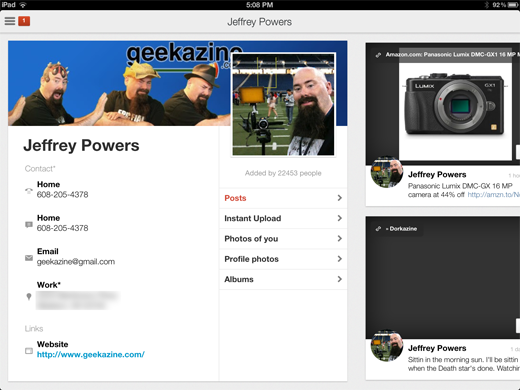Open Instant Upload photos
This screenshot has width=520, height=390.
(283, 218)
